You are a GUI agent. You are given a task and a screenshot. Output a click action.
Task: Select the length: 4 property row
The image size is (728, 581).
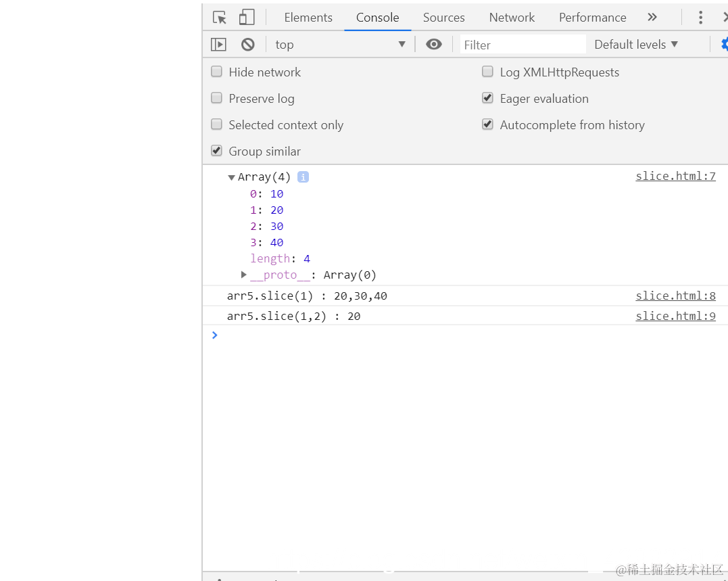280,258
